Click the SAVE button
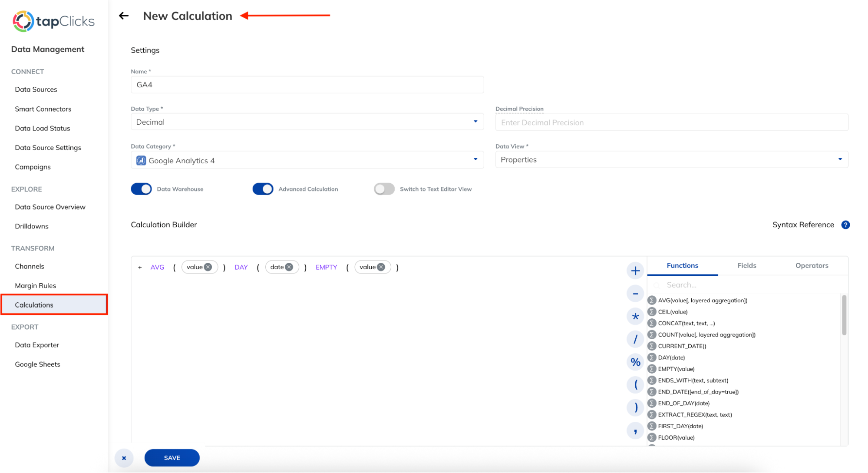 tap(172, 457)
